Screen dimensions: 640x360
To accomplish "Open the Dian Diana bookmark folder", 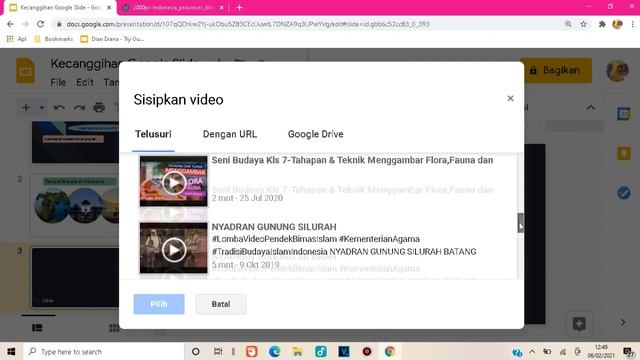I will 113,39.
